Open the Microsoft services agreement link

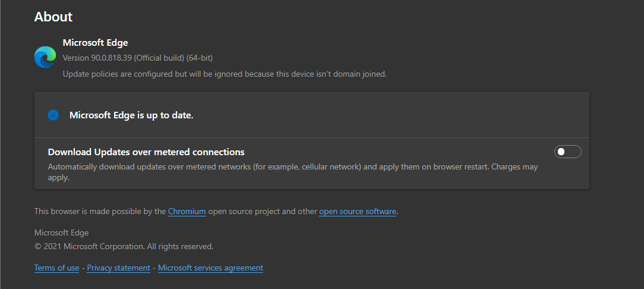(210, 268)
